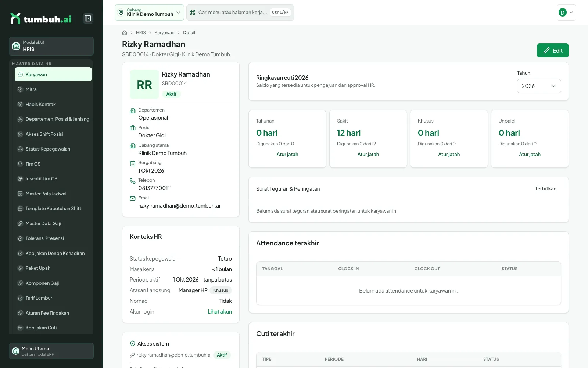Open Modul aktif HRIS switcher
588x368 pixels.
click(x=51, y=46)
